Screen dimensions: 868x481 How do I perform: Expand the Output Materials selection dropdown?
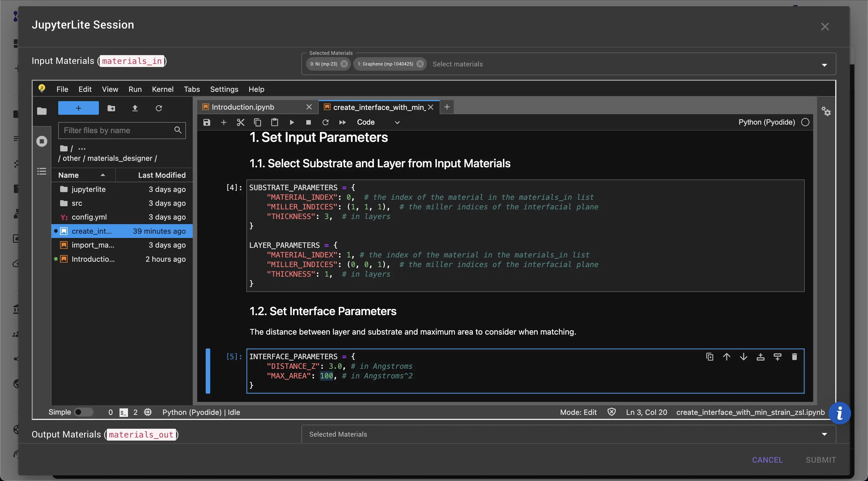[x=824, y=434]
